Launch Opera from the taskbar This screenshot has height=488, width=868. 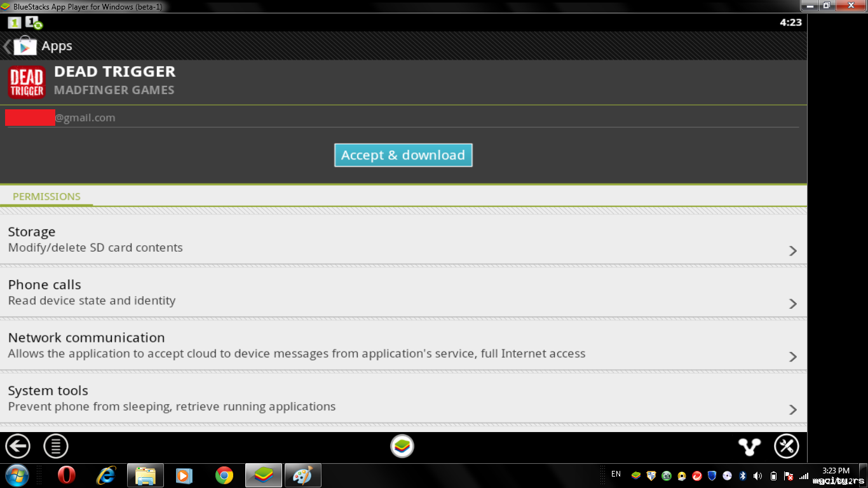pyautogui.click(x=66, y=475)
